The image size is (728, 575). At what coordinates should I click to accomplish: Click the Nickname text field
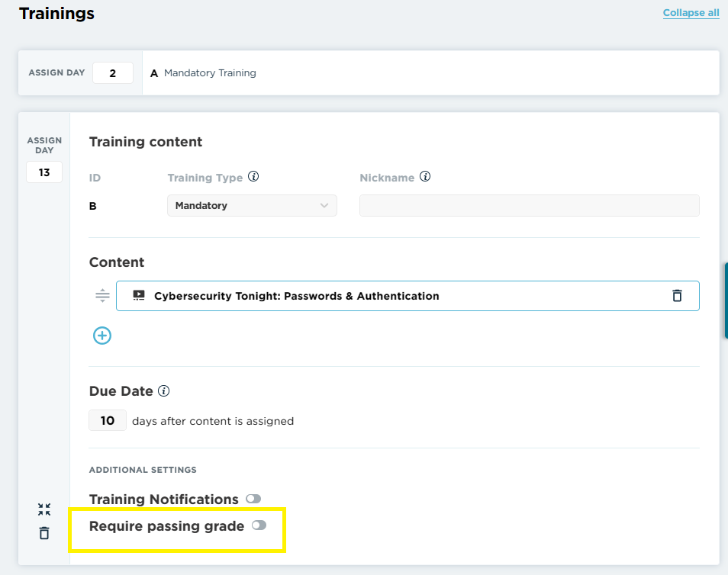[x=530, y=206]
